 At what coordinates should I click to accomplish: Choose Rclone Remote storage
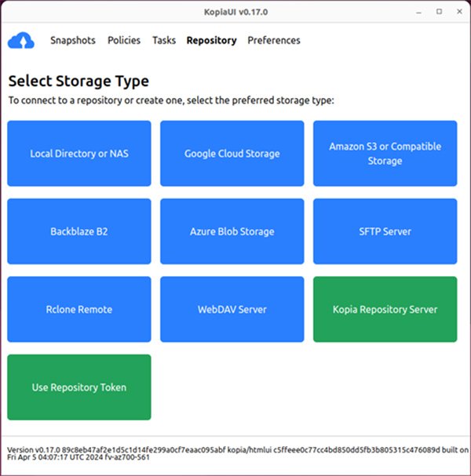pyautogui.click(x=79, y=309)
